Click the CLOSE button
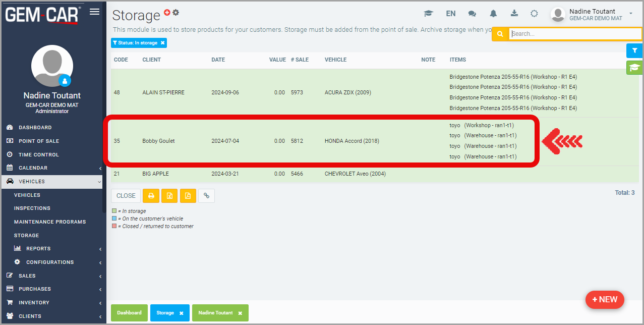 coord(126,196)
